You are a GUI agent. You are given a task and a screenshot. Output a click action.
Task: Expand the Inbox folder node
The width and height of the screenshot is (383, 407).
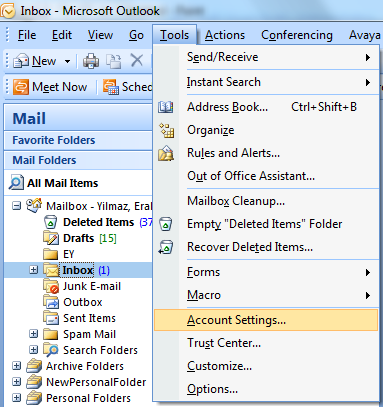[33, 270]
